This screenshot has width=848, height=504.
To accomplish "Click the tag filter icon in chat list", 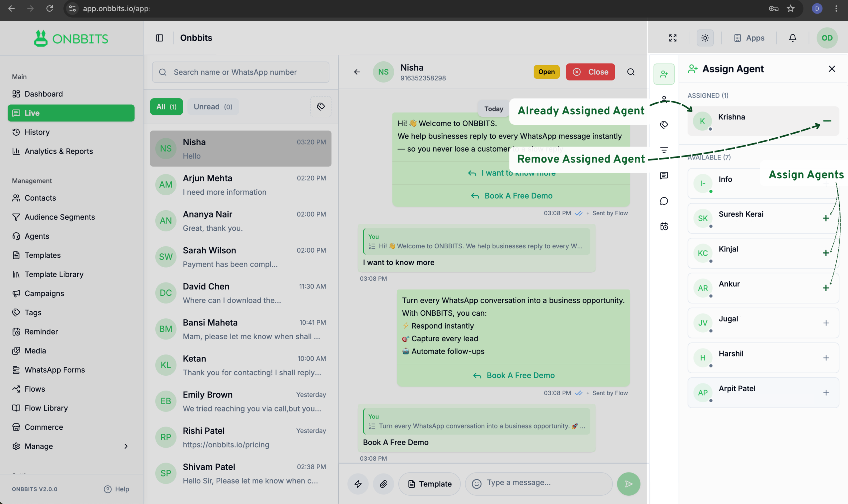I will 321,107.
